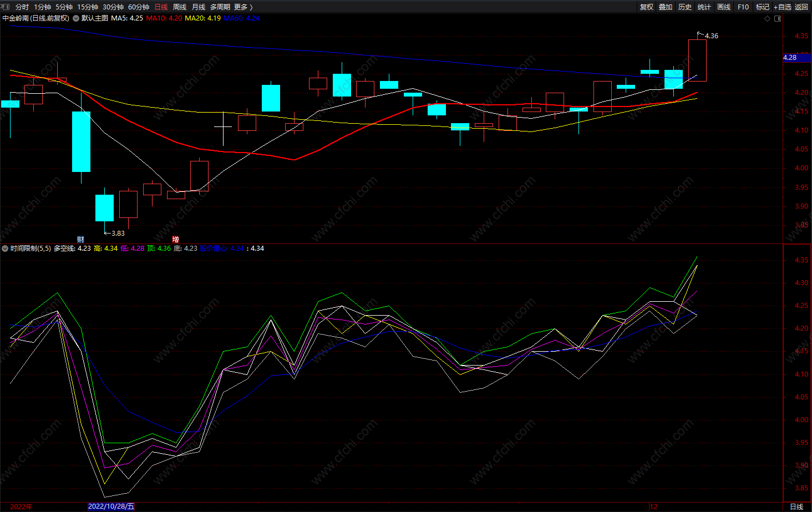Click the collapse panel icon at top-left corner
This screenshot has height=512, width=812.
6,7
